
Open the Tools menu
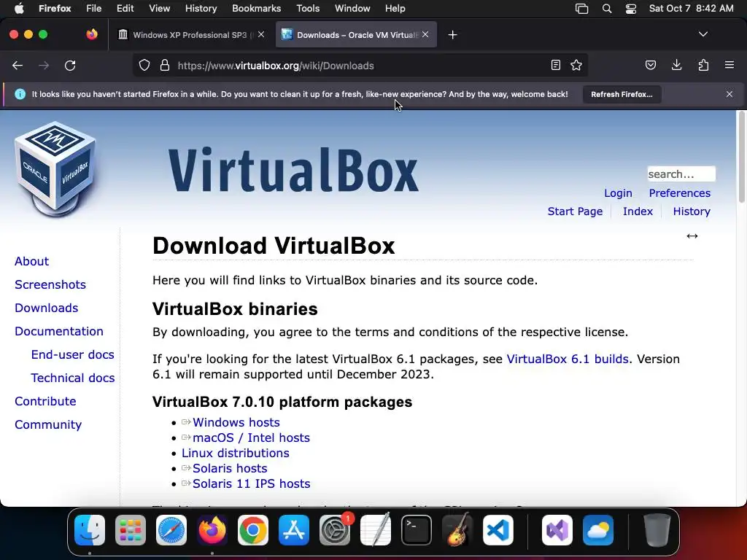coord(308,8)
